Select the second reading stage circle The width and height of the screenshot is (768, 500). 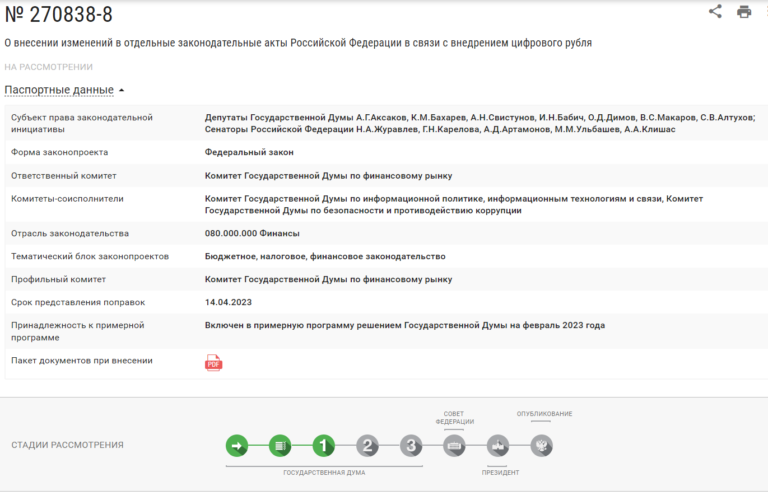click(367, 446)
